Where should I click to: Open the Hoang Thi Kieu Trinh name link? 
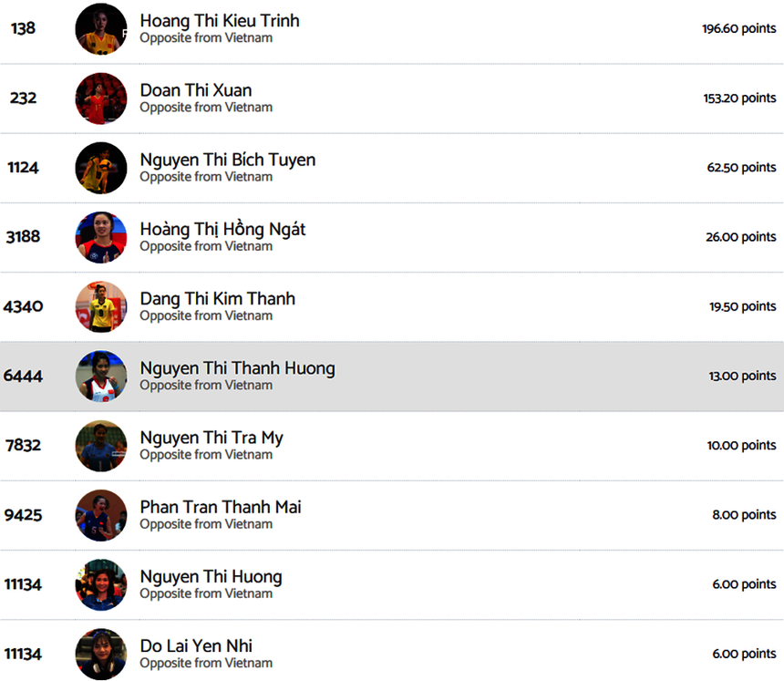(x=220, y=21)
